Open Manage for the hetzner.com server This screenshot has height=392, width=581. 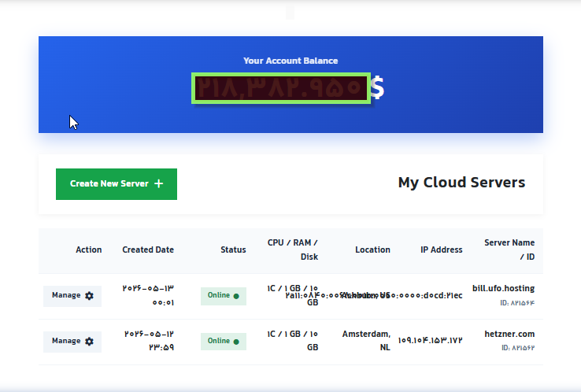(x=72, y=342)
